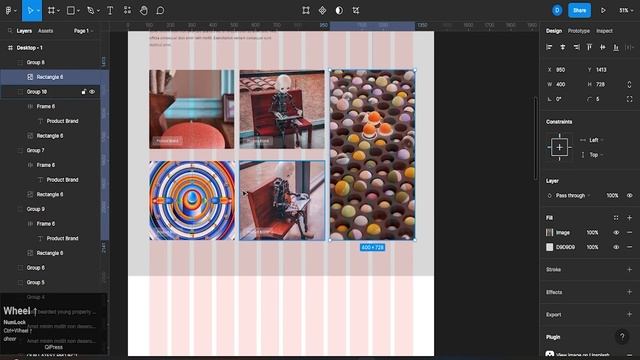Align bottom icon in Design panel
Screen dimensions: 640x360
(616, 47)
